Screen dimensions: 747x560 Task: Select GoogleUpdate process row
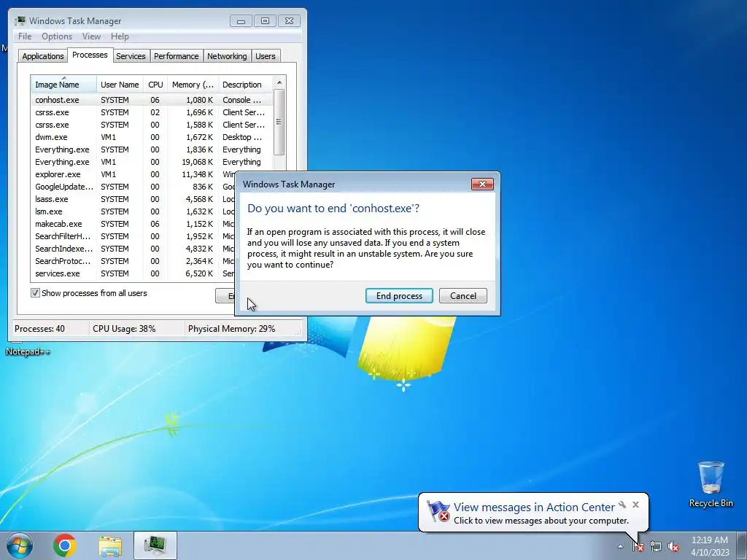coord(133,187)
